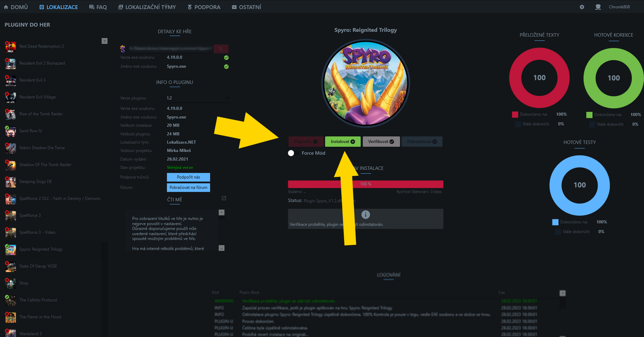
Task: Open the Wasteland 3 game icon
Action: coord(10,333)
